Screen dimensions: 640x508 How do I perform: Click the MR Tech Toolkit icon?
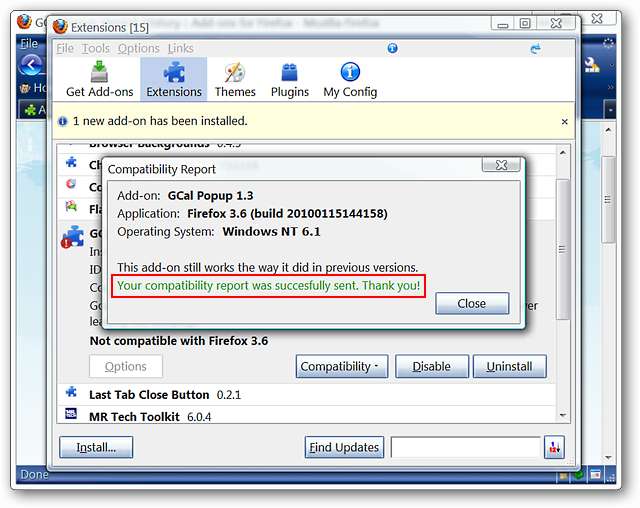(71, 414)
